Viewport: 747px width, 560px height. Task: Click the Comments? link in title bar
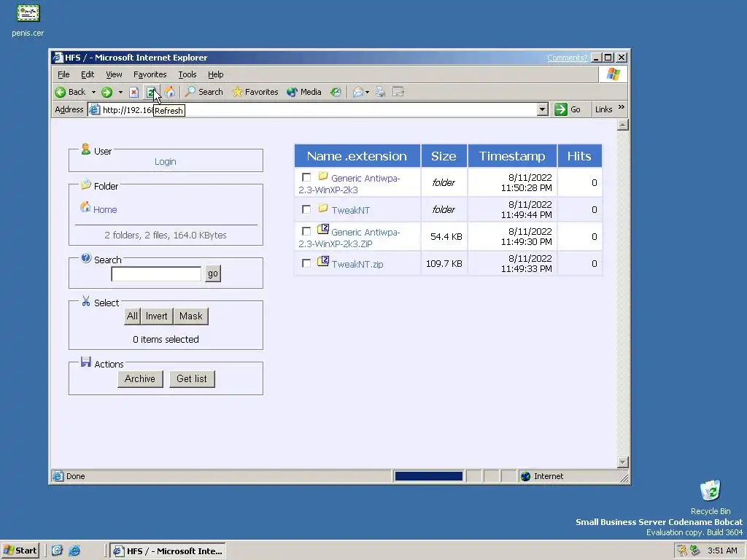coord(567,58)
